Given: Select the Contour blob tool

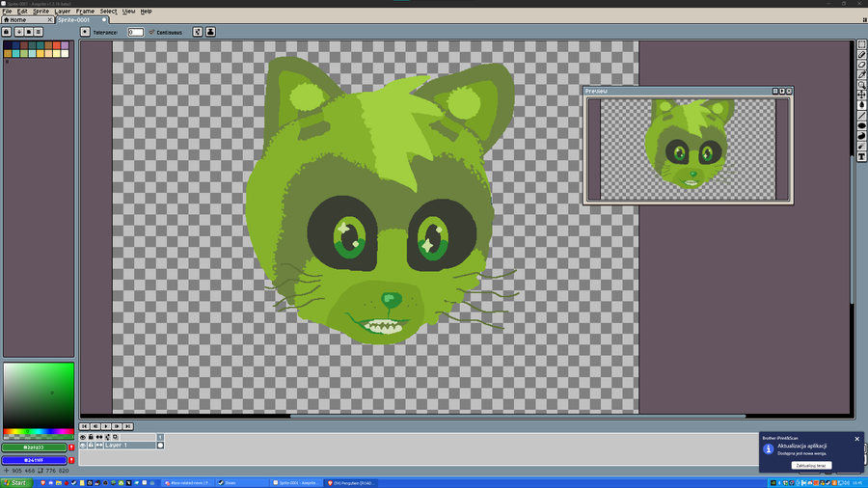Looking at the screenshot, I should 861,136.
